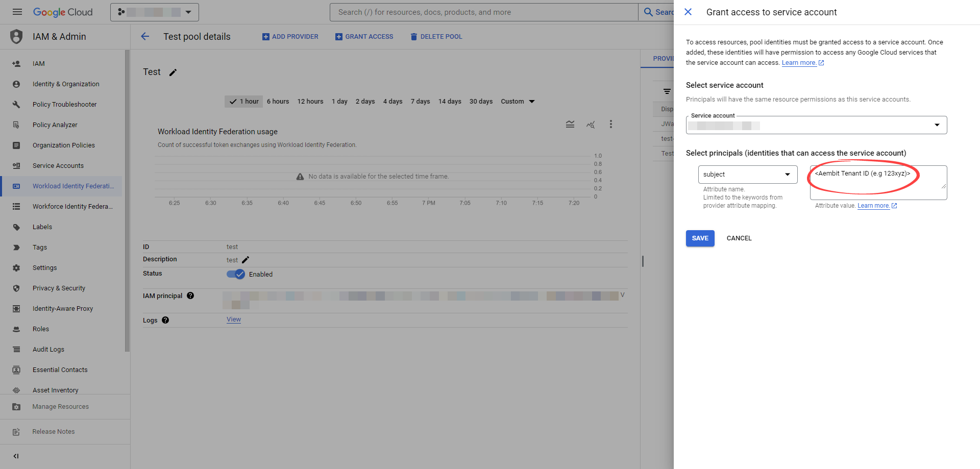Viewport: 980px width, 469px height.
Task: Click Essential Contacts sidebar icon
Action: [x=16, y=370]
